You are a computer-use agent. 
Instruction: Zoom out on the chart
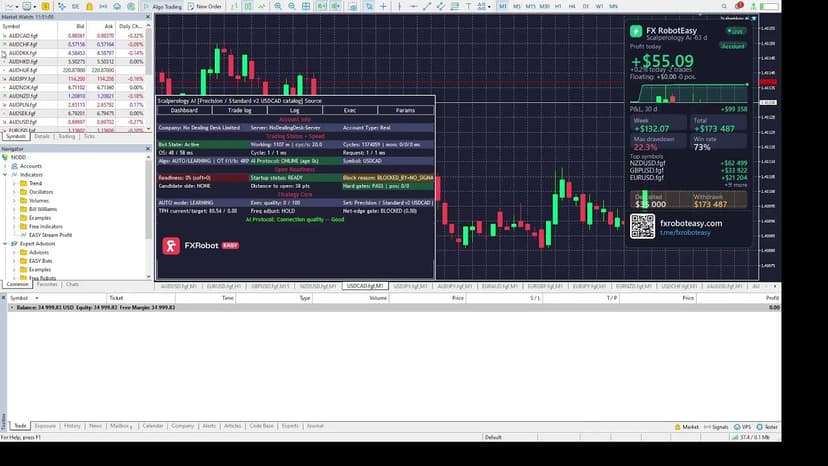(x=291, y=6)
